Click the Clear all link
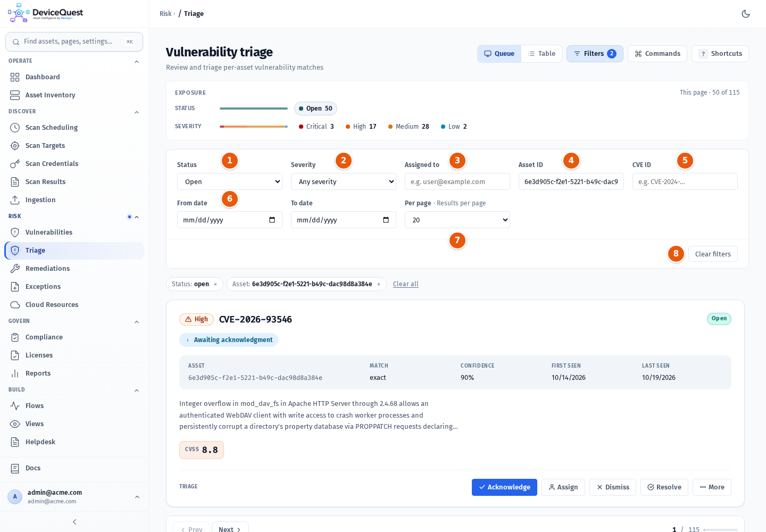Viewport: 766px width, 532px height. pos(406,284)
